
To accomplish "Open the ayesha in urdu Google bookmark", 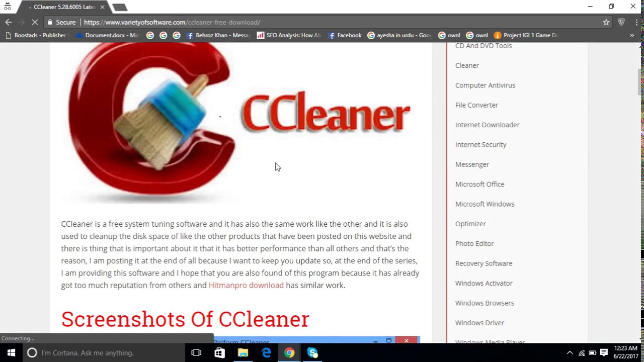I will 400,35.
